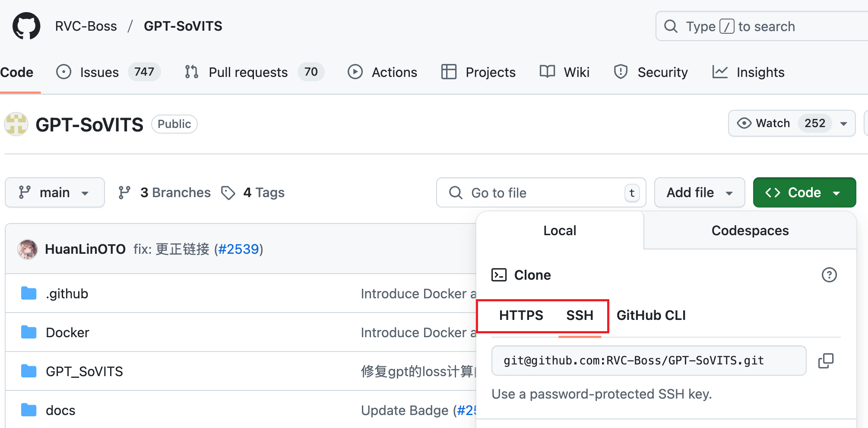This screenshot has height=428, width=868.
Task: Open the Docker folder
Action: coord(67,332)
